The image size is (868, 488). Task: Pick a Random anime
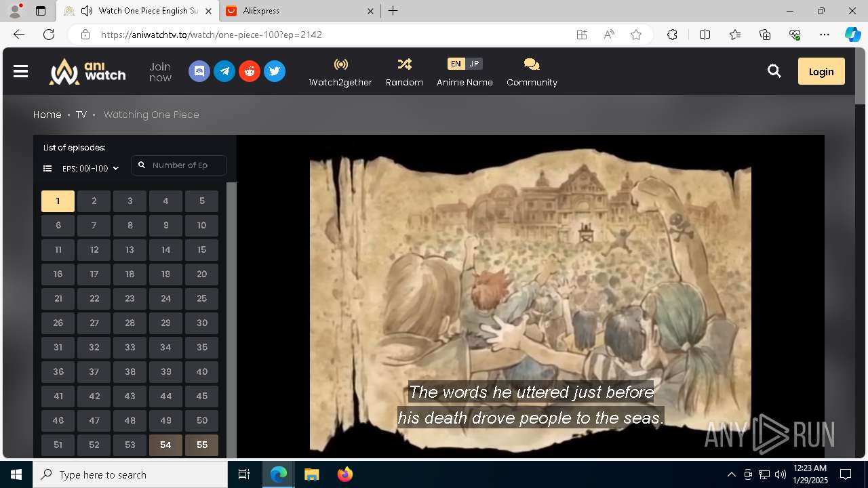pos(404,73)
